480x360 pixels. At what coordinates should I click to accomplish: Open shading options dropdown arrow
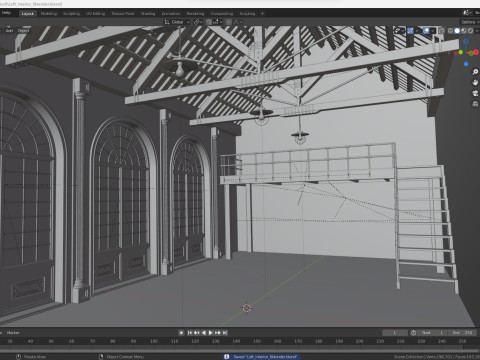[x=477, y=31]
